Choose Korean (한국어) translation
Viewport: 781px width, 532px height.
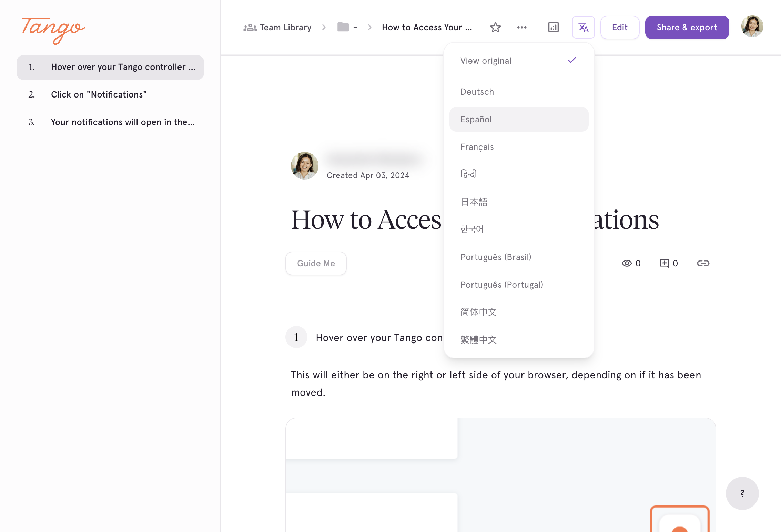(519, 229)
